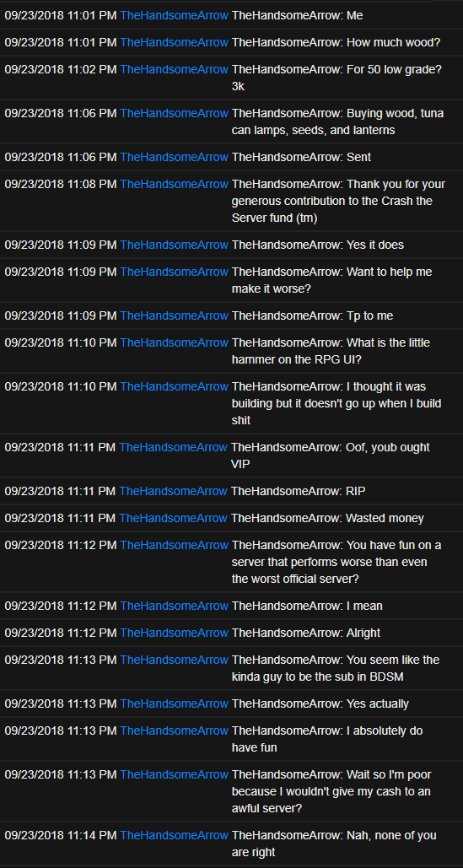Click TheHandsomeArrow link beside "How much wood?"
The image size is (463, 868).
point(174,42)
